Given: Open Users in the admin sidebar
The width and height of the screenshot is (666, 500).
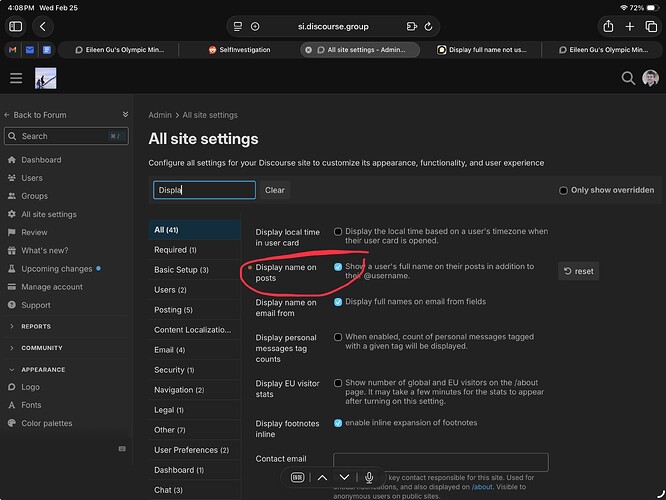Looking at the screenshot, I should click(32, 178).
